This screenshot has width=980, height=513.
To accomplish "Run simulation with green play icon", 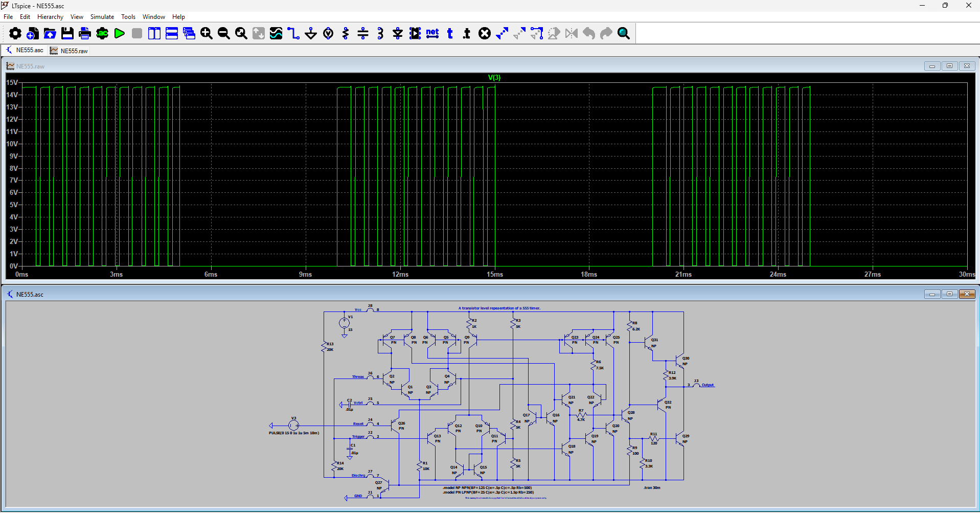I will (x=120, y=34).
